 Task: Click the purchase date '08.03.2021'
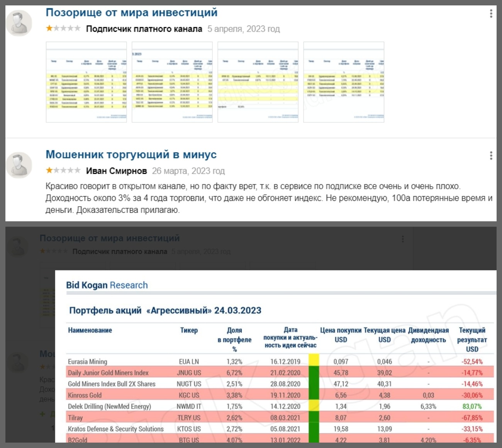(285, 417)
